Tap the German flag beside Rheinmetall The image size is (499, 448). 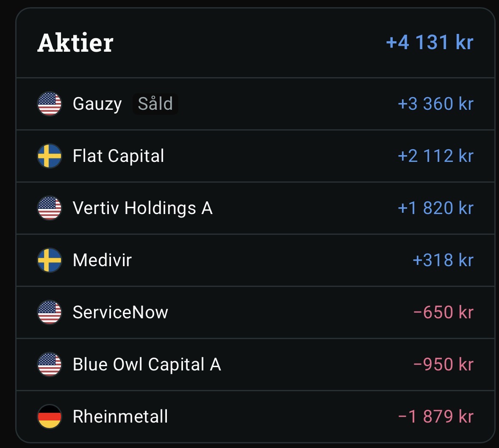(49, 417)
